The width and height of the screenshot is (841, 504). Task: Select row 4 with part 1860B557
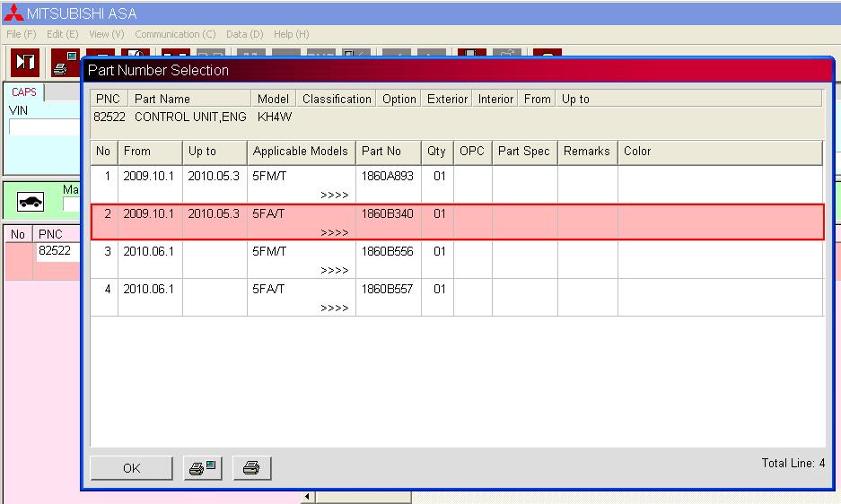(388, 290)
